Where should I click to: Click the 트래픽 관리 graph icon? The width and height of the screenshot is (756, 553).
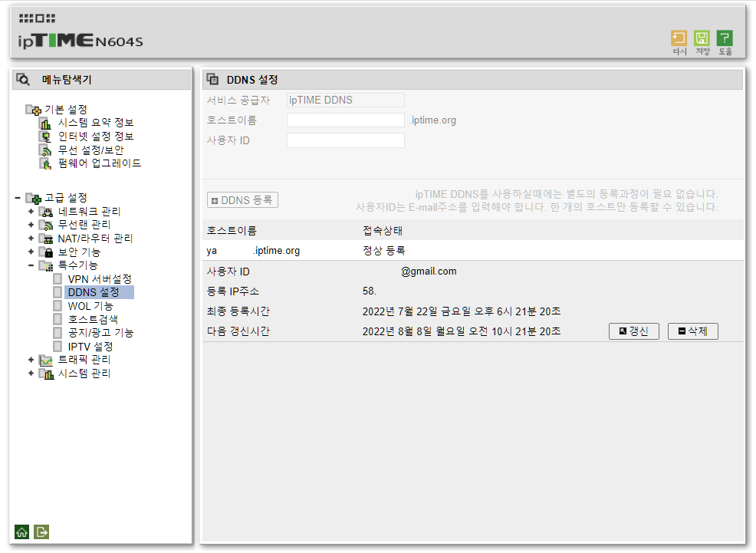(x=46, y=360)
